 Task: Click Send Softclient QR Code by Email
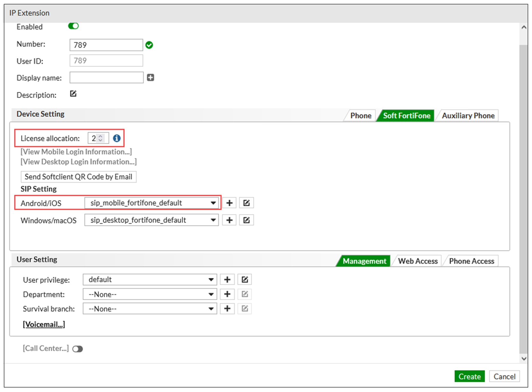pos(78,177)
